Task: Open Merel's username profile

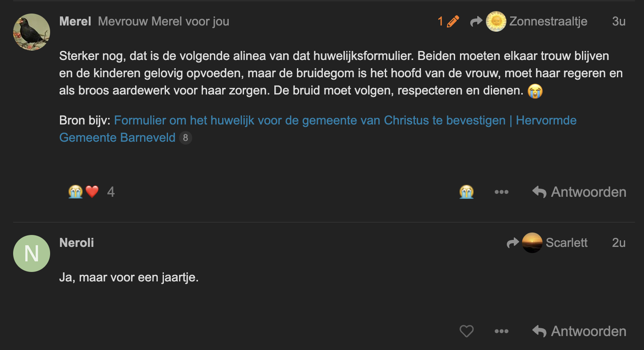Action: tap(75, 21)
